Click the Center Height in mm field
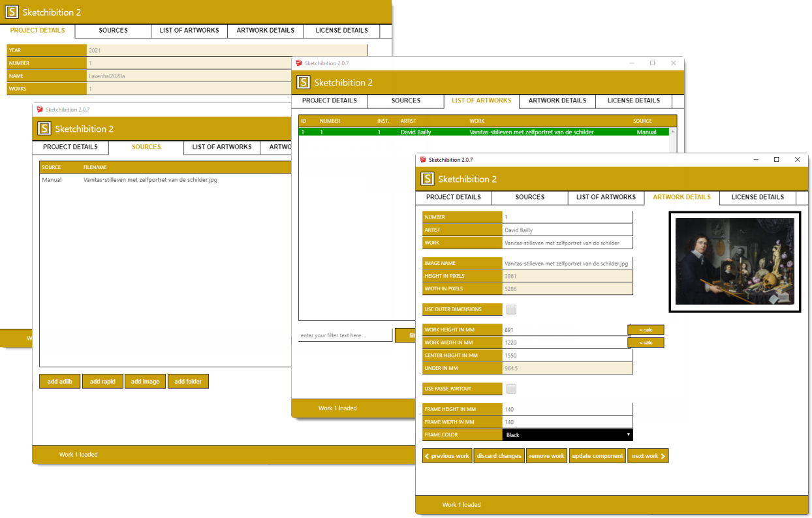The image size is (812, 518). point(567,356)
